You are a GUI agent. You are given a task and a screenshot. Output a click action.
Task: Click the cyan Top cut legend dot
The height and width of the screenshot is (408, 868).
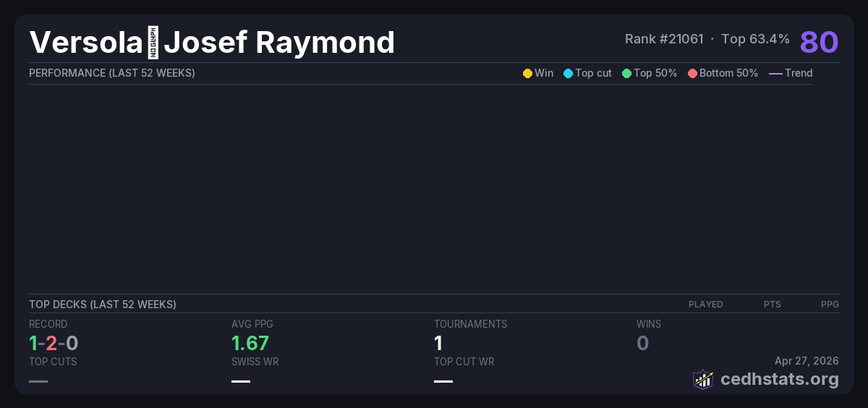click(x=568, y=73)
